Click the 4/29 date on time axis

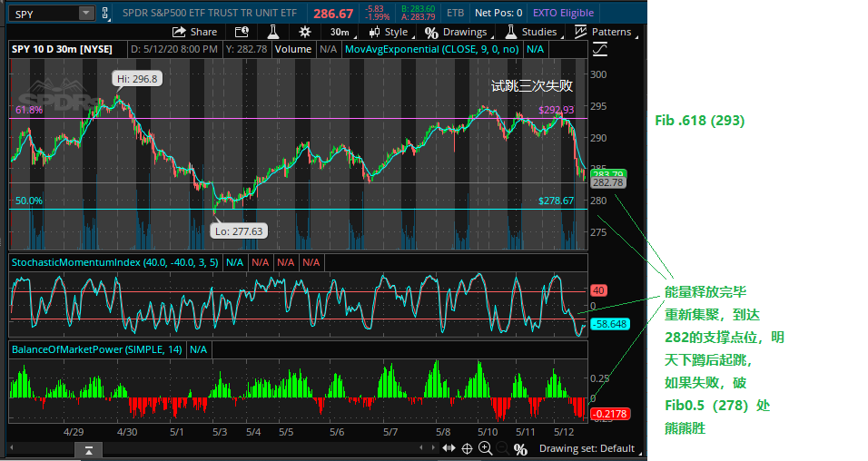74,432
